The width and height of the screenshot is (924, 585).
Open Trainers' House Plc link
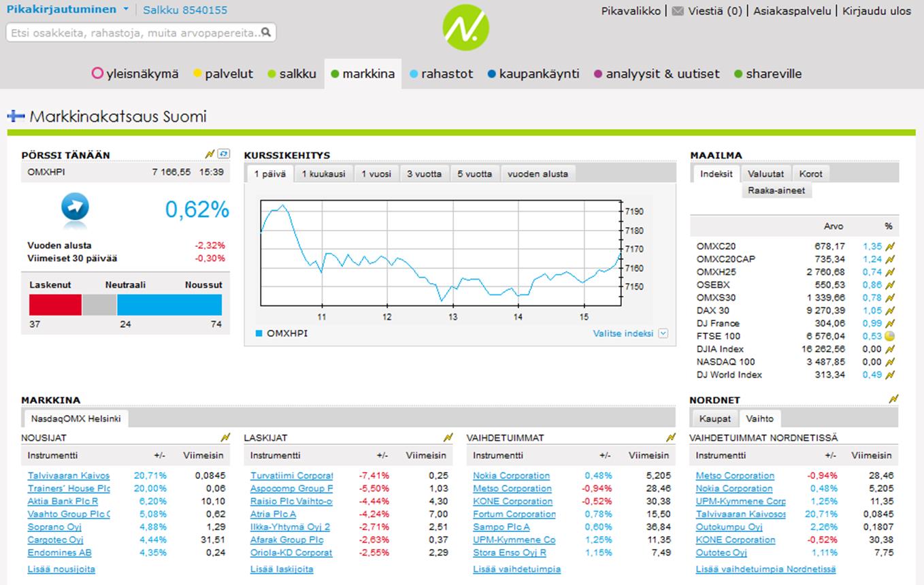[69, 488]
